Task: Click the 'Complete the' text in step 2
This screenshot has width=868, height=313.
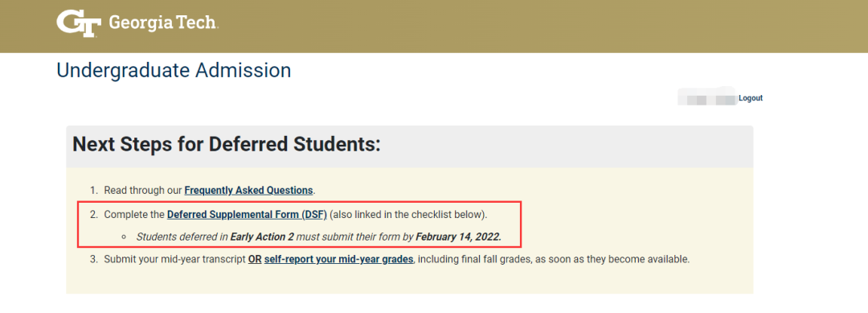Action: [x=134, y=214]
